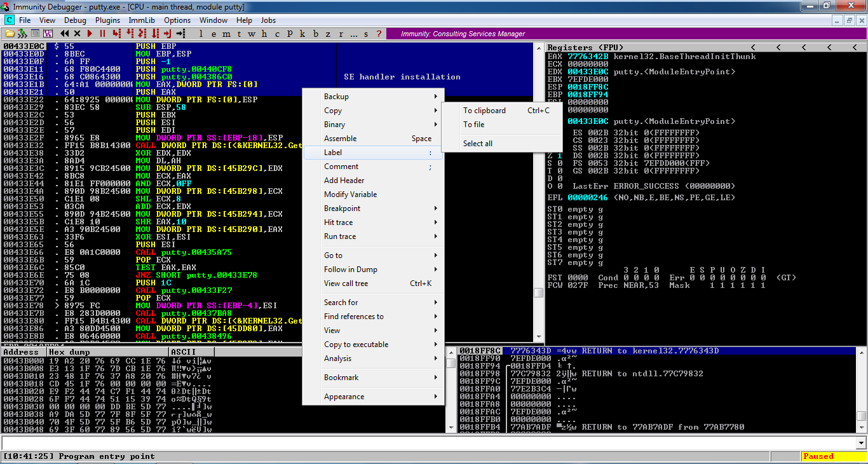This screenshot has height=464, width=868.
Task: Select Modify Variable in context menu
Action: 373,194
